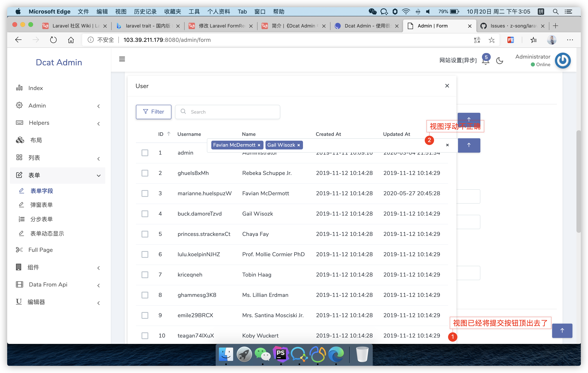The width and height of the screenshot is (588, 373).
Task: Open the 布局 sidebar item icon
Action: [x=19, y=140]
